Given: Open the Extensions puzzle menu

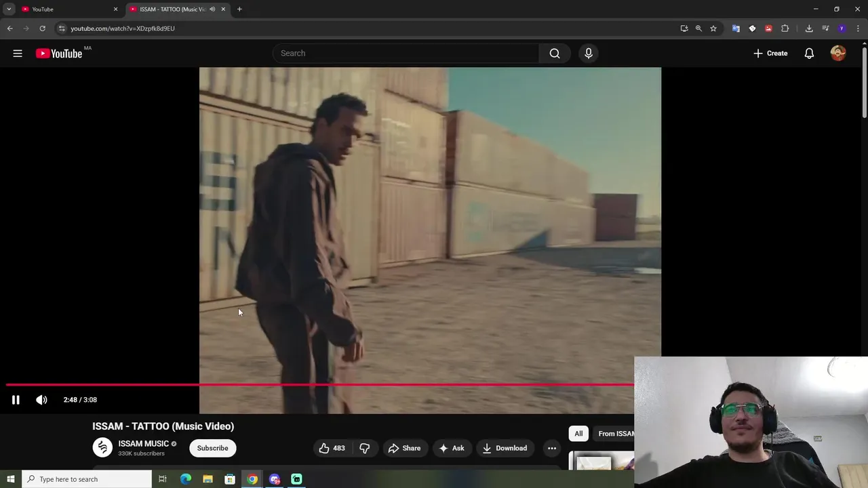Looking at the screenshot, I should 785,28.
